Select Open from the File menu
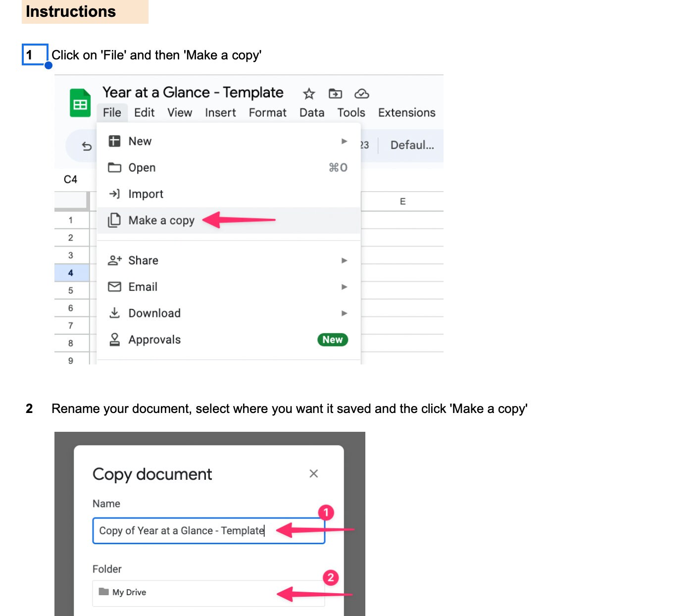 pyautogui.click(x=142, y=167)
